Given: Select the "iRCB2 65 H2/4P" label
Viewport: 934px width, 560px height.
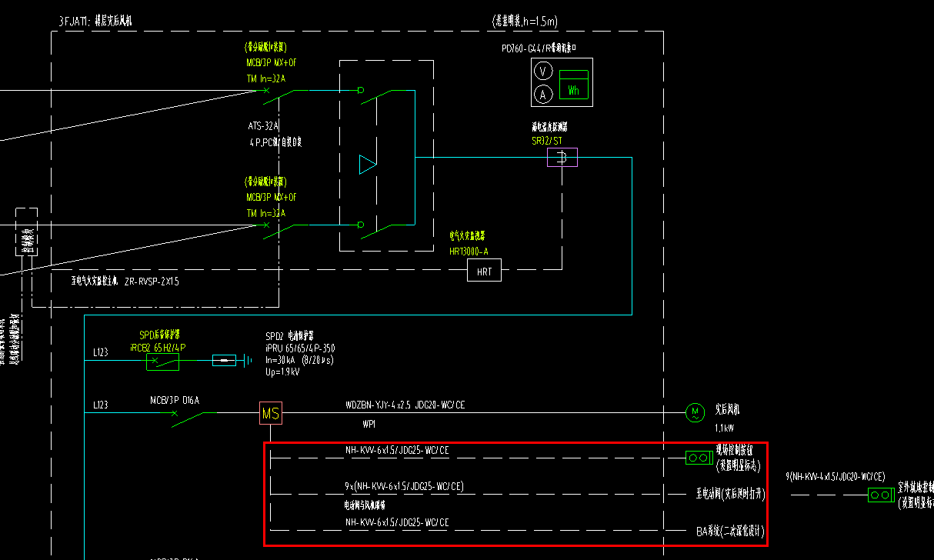Looking at the screenshot, I should point(158,348).
